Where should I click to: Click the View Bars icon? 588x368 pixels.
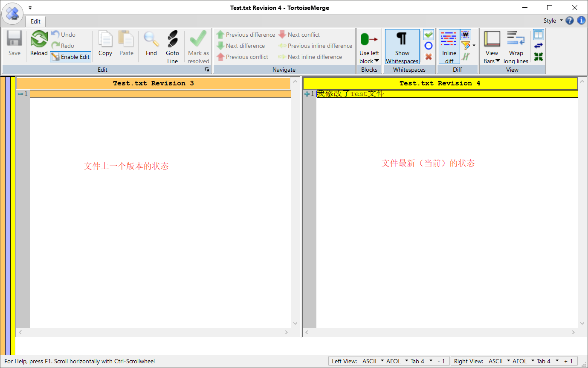492,39
